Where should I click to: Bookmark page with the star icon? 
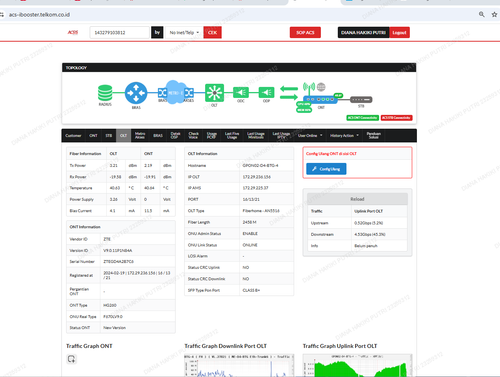494,14
